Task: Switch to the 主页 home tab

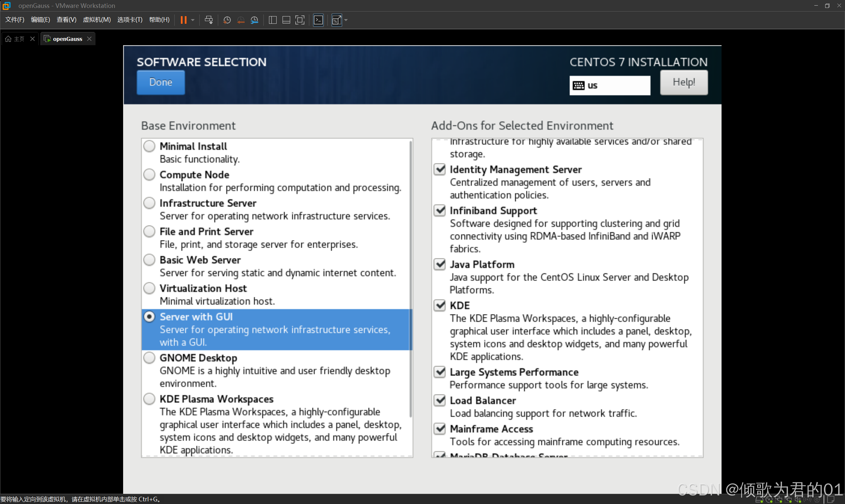Action: (x=16, y=39)
